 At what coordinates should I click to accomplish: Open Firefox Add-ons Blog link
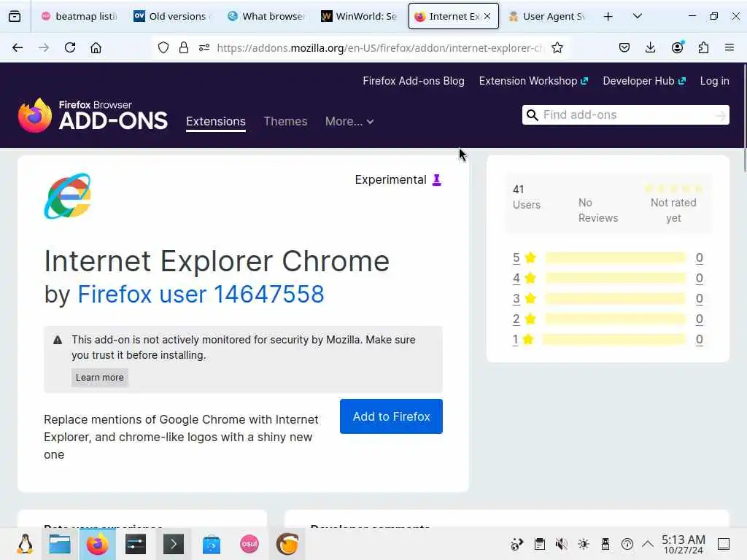coord(413,81)
